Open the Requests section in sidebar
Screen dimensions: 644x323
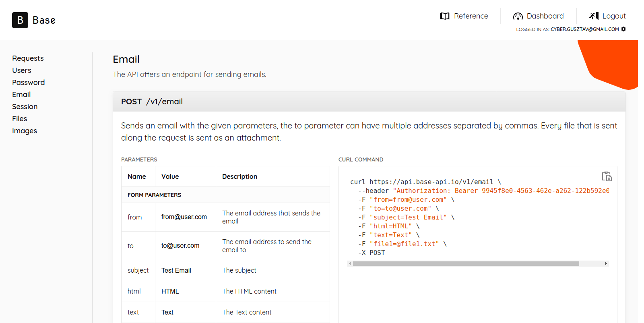(x=28, y=58)
